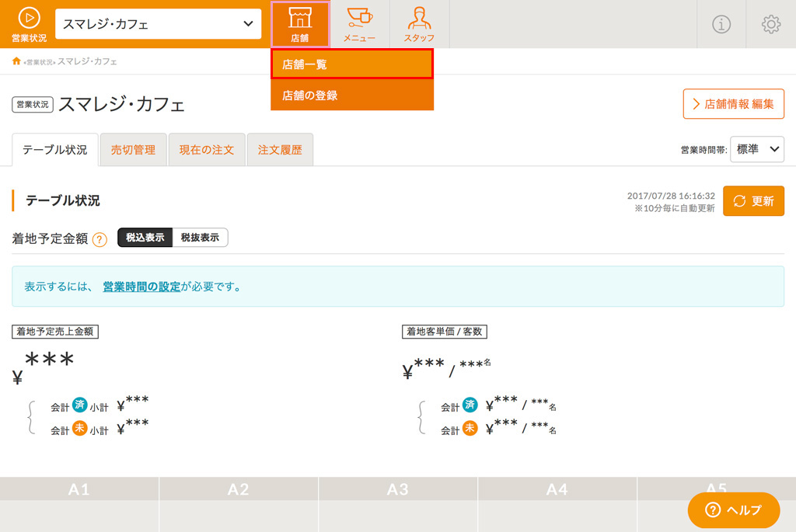Click the 店舗情報 編集 button
This screenshot has height=532, width=796.
pos(733,104)
